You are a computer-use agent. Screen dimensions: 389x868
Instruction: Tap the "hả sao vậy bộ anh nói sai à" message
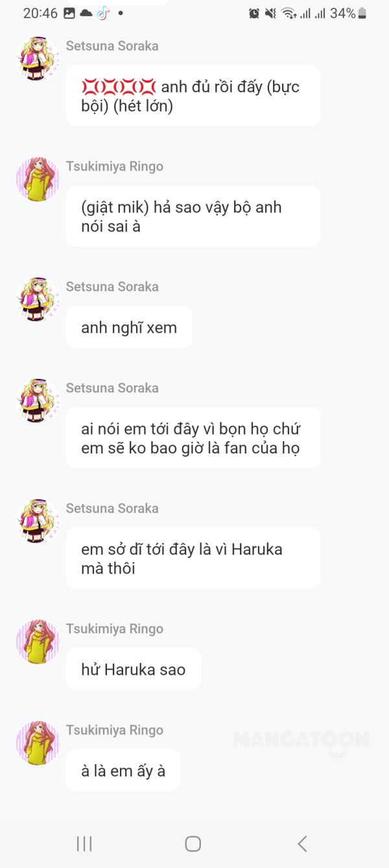pos(193,216)
